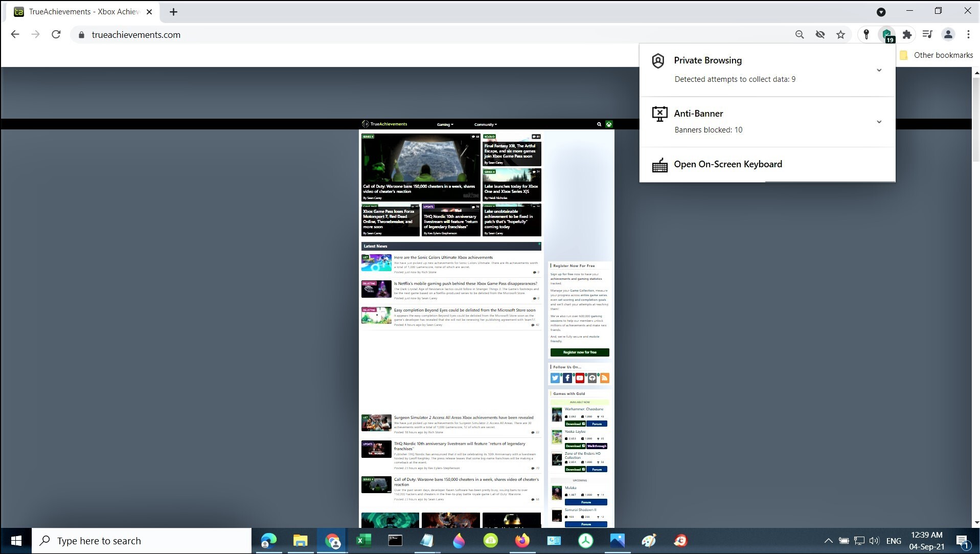The height and width of the screenshot is (554, 980).
Task: Click the Windows taskbar search box
Action: pyautogui.click(x=142, y=541)
